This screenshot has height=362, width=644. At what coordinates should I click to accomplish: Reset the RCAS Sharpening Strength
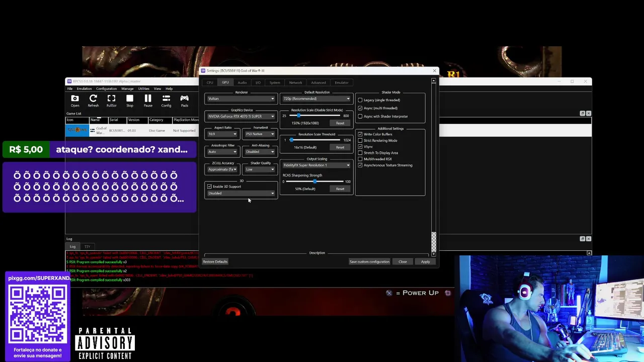pyautogui.click(x=340, y=189)
